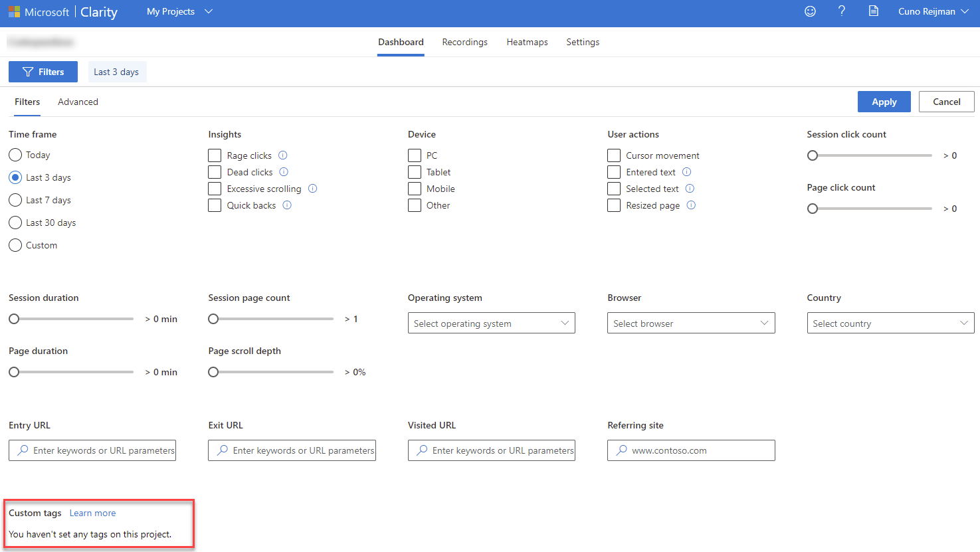Image resolution: width=980 pixels, height=552 pixels.
Task: Click the documentation page icon in header
Action: (874, 11)
